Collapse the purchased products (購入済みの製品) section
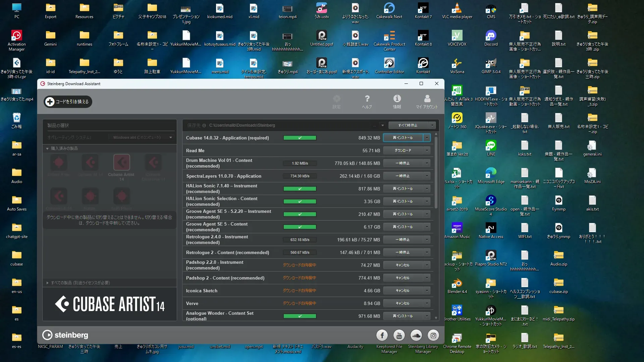 coord(47,148)
